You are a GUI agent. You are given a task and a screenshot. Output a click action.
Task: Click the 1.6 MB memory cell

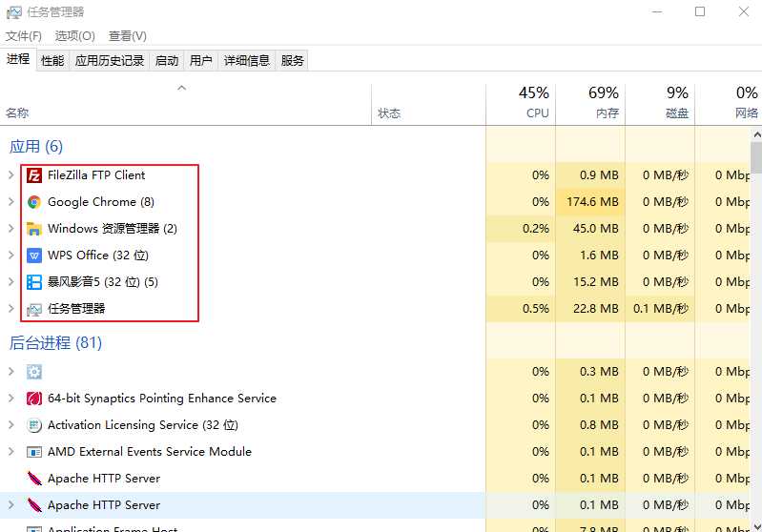point(590,256)
